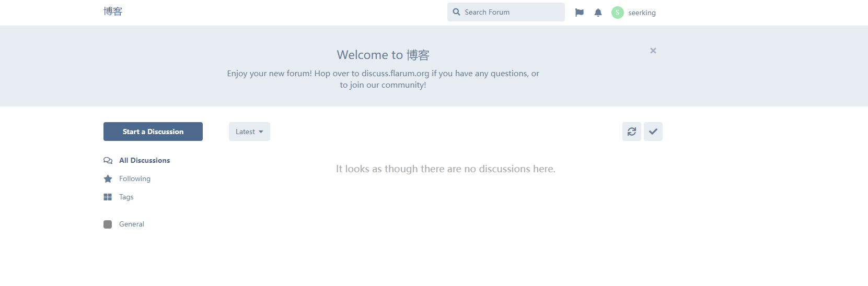Open the seerking user menu
The height and width of the screenshot is (286, 868).
(x=634, y=13)
